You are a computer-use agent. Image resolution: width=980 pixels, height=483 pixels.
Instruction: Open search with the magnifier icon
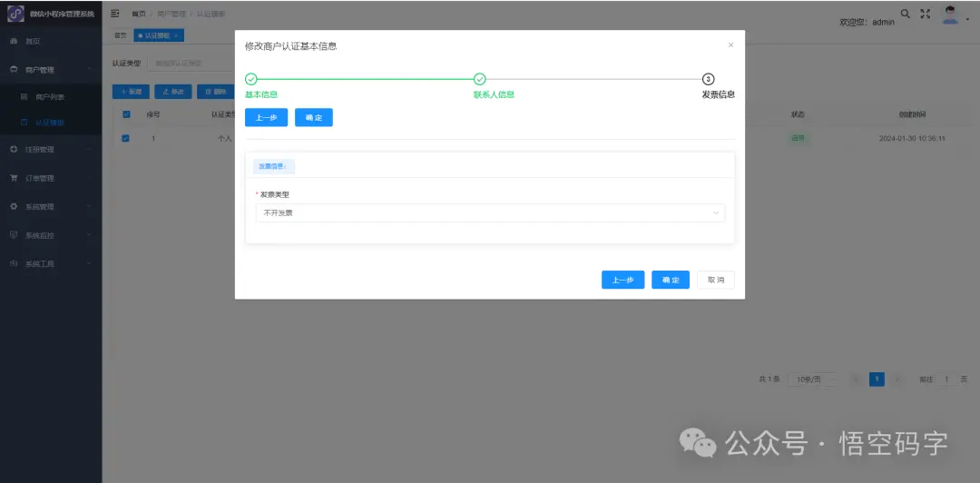[x=905, y=13]
